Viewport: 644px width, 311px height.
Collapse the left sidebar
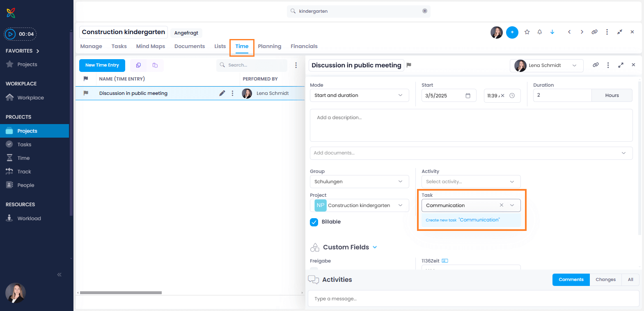click(60, 274)
